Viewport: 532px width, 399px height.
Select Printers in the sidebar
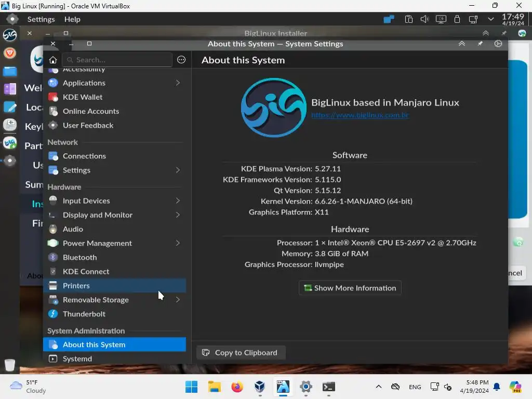click(x=115, y=286)
